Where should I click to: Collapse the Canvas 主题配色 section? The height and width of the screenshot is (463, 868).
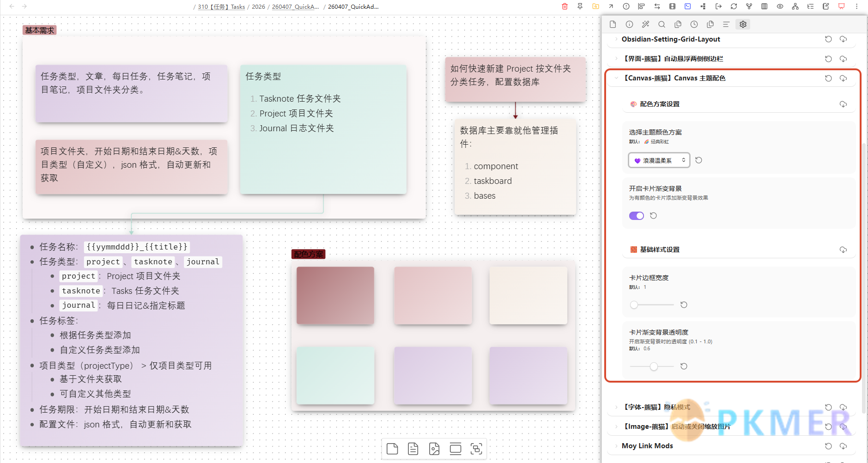tap(616, 78)
